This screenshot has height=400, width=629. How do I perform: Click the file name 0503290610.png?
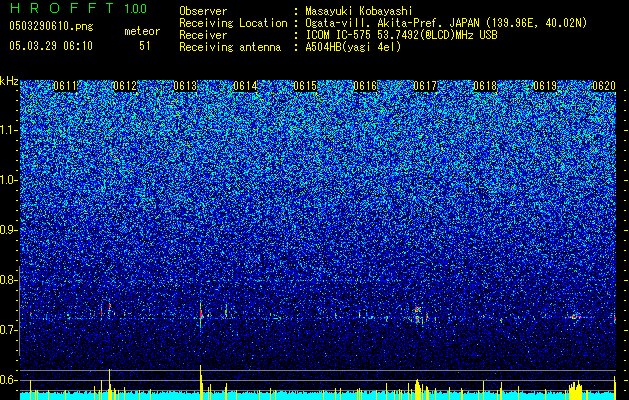(x=51, y=26)
